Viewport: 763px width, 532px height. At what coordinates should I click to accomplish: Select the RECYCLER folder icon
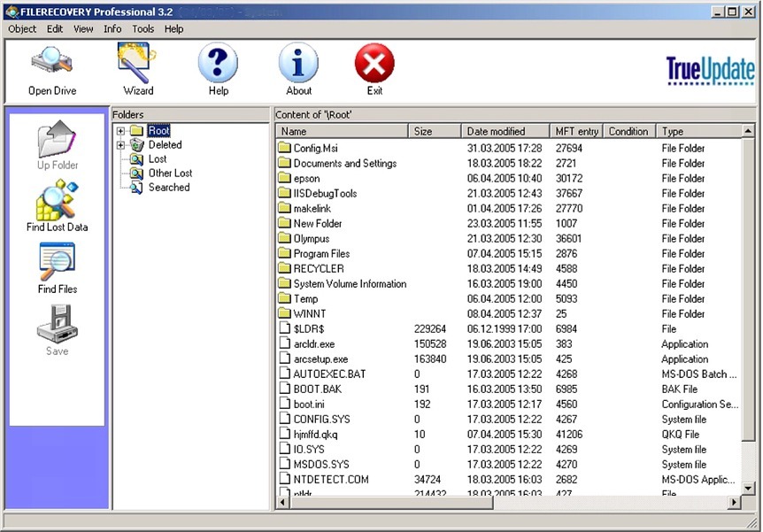pyautogui.click(x=284, y=268)
